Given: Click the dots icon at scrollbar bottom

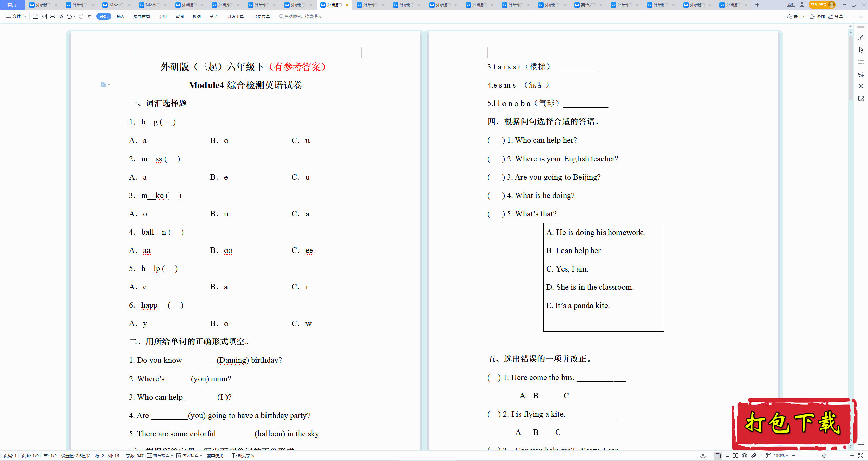Looking at the screenshot, I should 861,444.
